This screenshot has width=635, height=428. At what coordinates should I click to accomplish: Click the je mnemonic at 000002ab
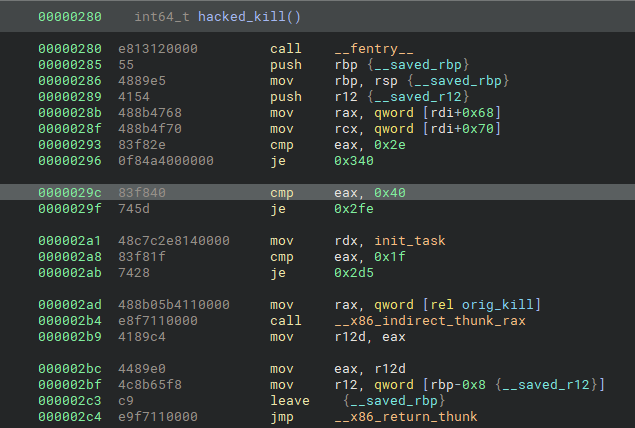coord(278,273)
